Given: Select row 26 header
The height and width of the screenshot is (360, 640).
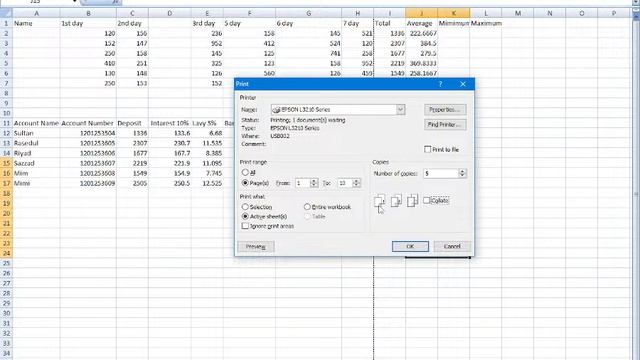Looking at the screenshot, I should click(x=6, y=273).
